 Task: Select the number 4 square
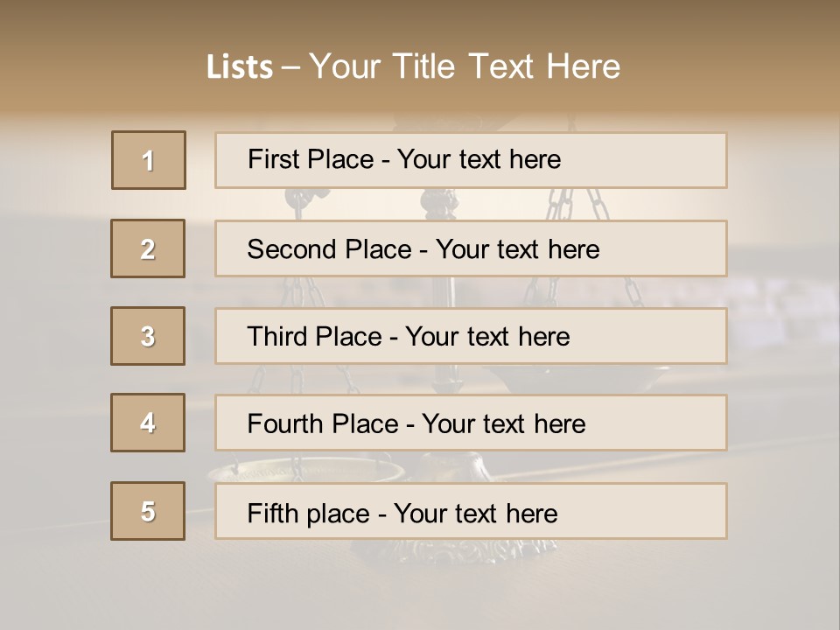pos(148,423)
